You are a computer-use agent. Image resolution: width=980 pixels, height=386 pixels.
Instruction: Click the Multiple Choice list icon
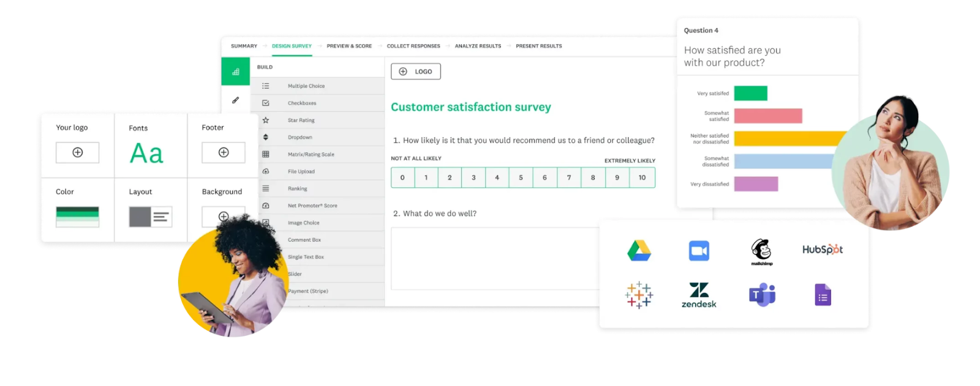pyautogui.click(x=265, y=86)
